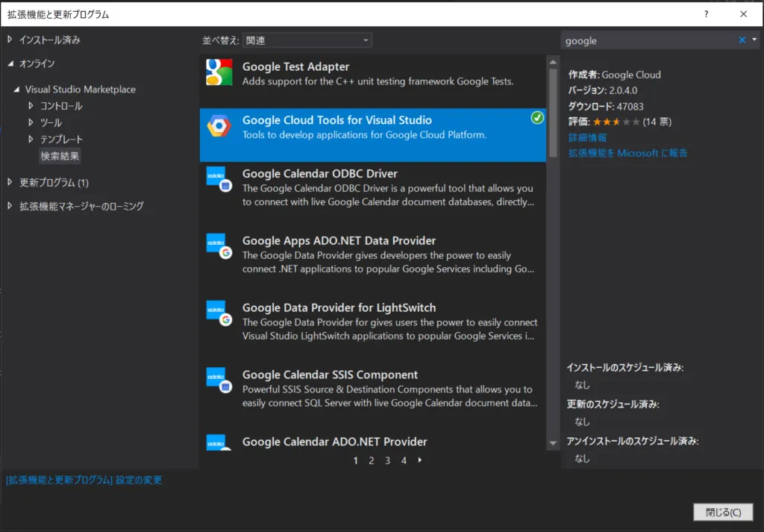Clear the google search text with the X
This screenshot has height=532, width=764.
click(742, 40)
